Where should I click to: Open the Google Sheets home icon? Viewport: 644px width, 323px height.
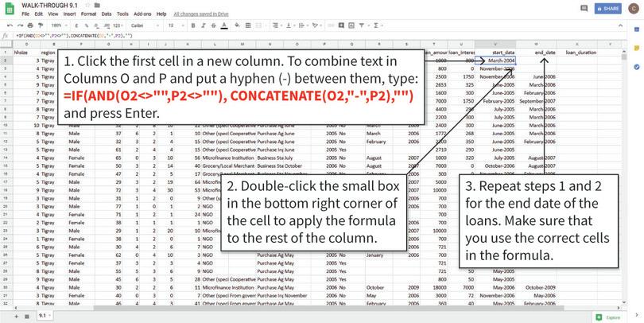tap(10, 9)
